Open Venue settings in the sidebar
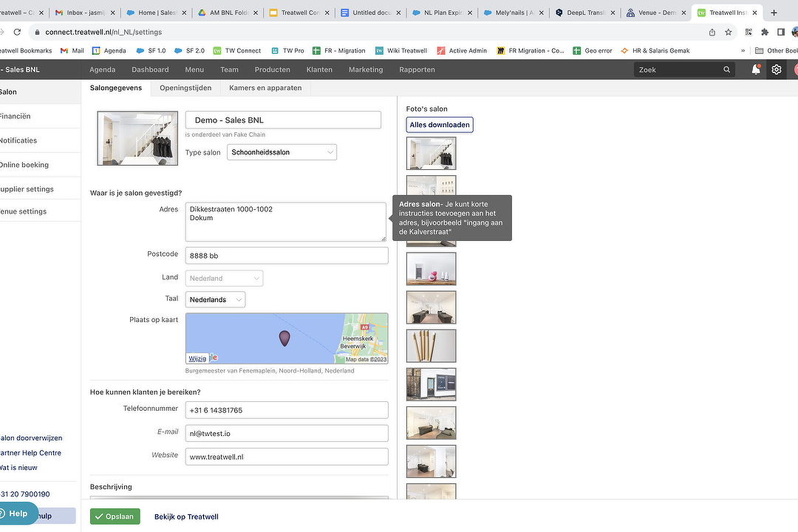This screenshot has height=532, width=798. [x=40, y=211]
